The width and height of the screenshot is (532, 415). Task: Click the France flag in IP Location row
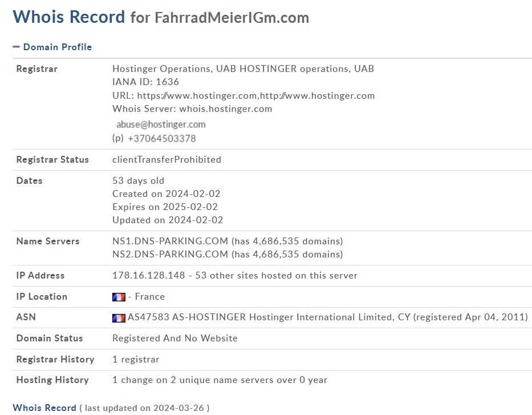coord(119,297)
